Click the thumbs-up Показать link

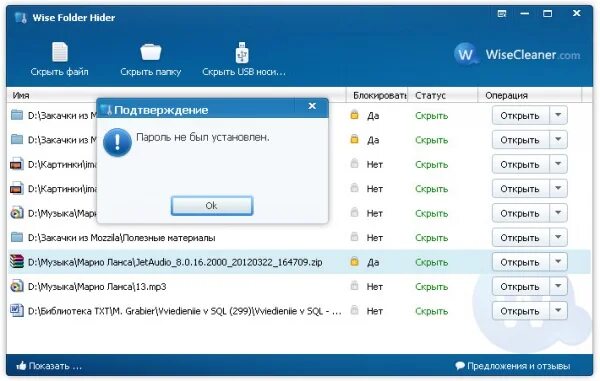[x=49, y=366]
